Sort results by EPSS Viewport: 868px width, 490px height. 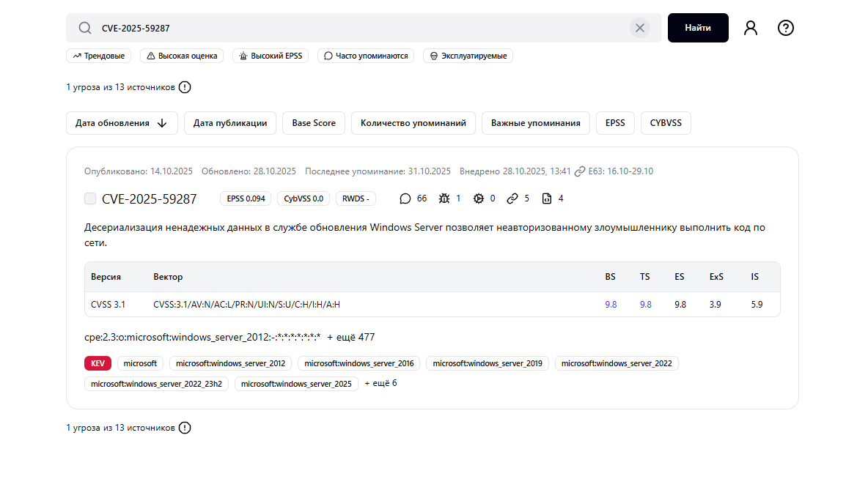pos(615,123)
